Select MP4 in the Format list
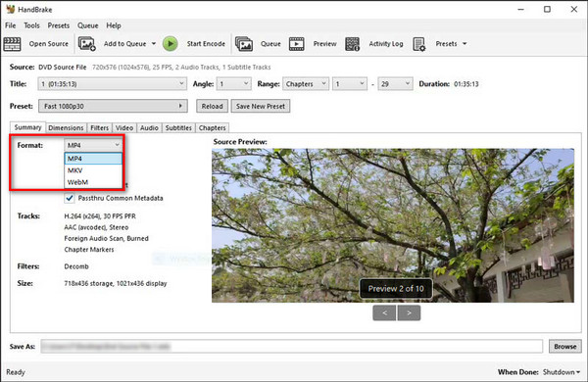This screenshot has height=382, width=588. pyautogui.click(x=93, y=159)
